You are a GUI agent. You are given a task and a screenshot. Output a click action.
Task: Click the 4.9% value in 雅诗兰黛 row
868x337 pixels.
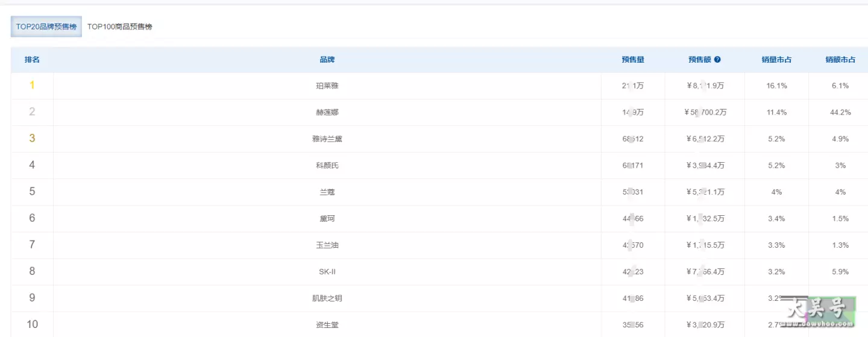point(840,139)
